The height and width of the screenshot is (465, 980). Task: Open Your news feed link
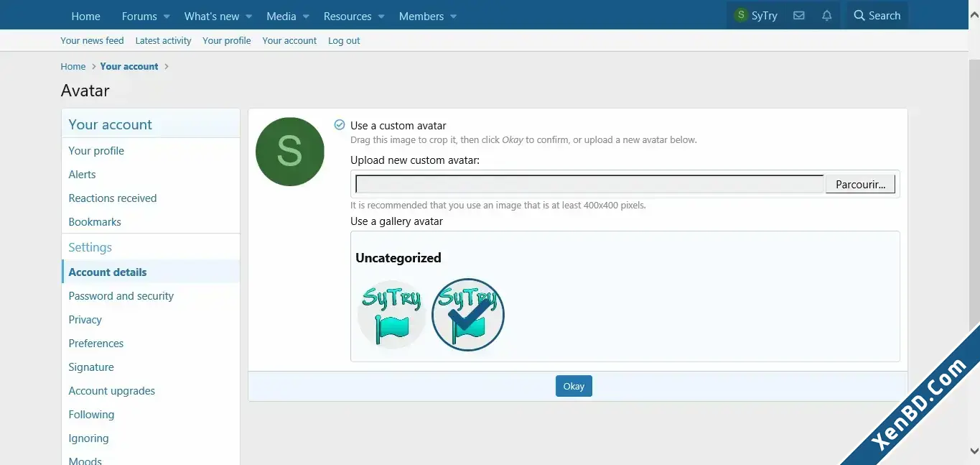coord(92,40)
